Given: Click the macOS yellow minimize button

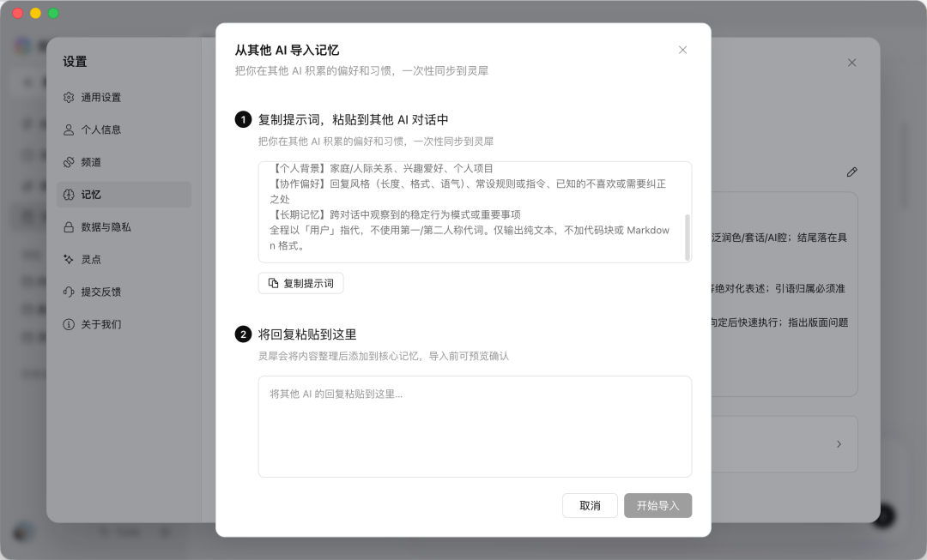Looking at the screenshot, I should (35, 13).
